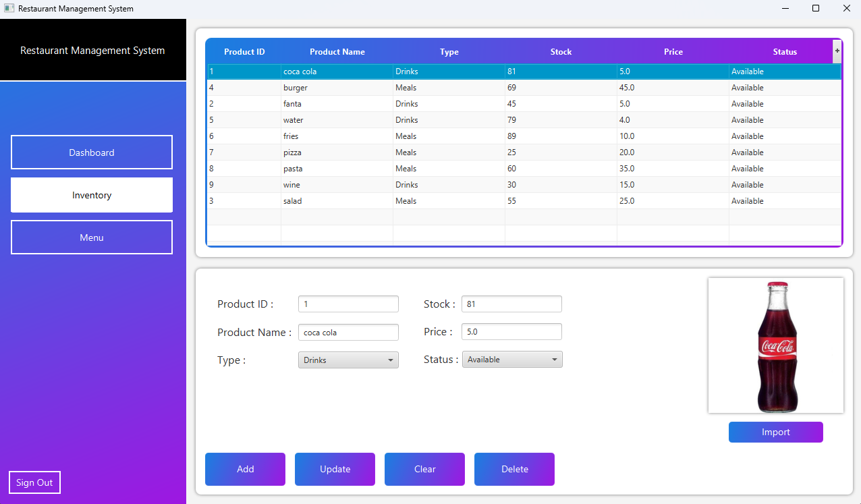Click Import to choose product image
The image size is (861, 504).
775,432
